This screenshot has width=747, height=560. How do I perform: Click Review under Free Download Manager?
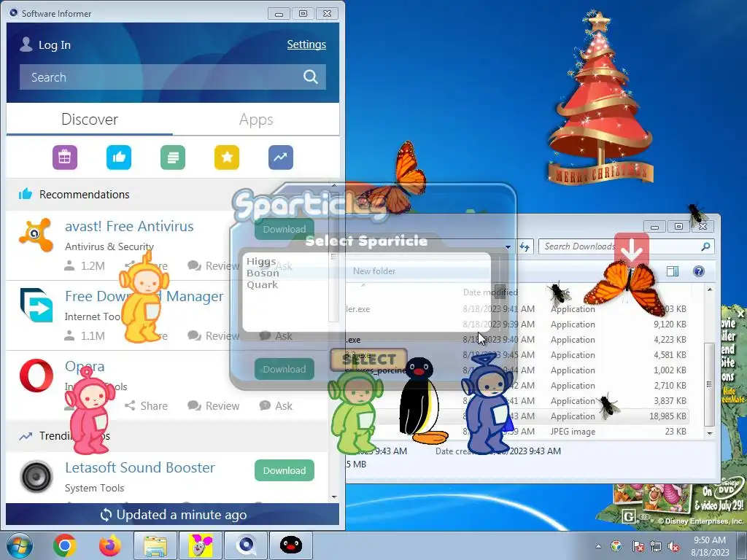[214, 335]
